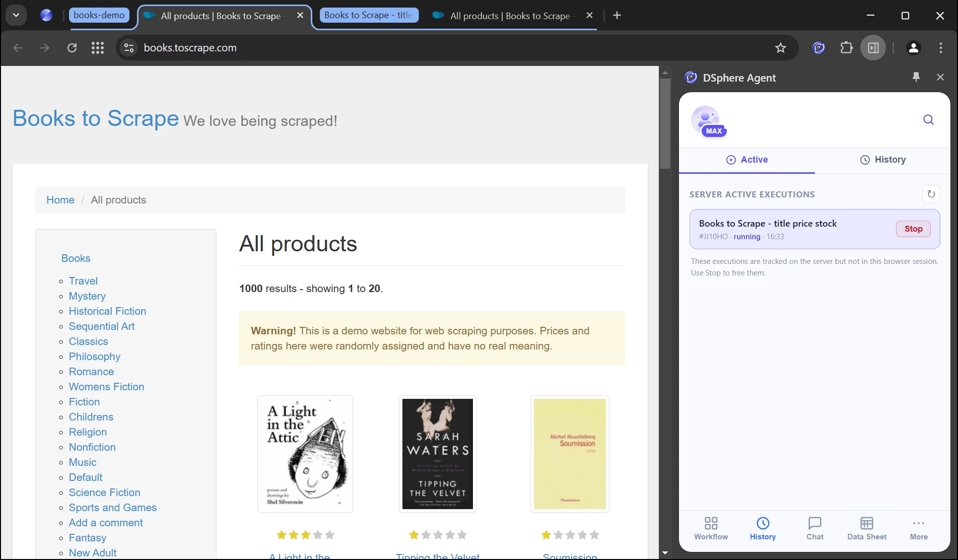
Task: Toggle the browser side panel button
Action: tap(873, 48)
